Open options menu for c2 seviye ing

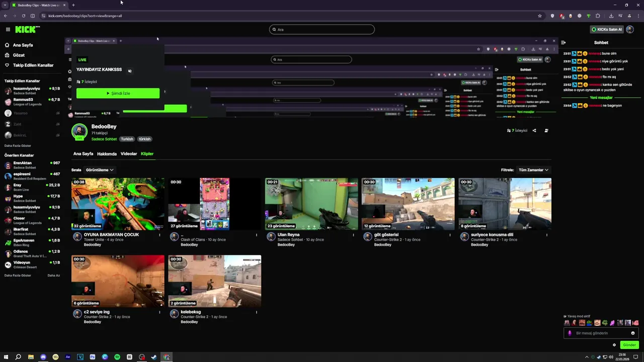159,312
